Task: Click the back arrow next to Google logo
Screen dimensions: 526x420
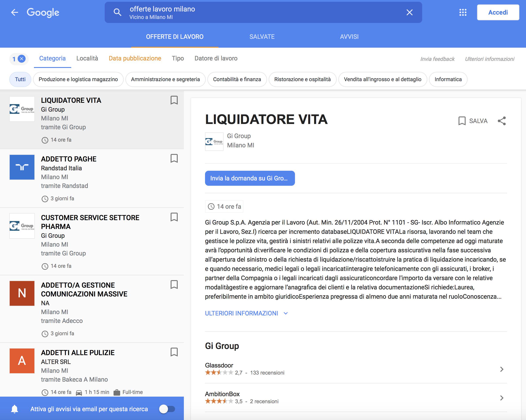Action: point(15,12)
